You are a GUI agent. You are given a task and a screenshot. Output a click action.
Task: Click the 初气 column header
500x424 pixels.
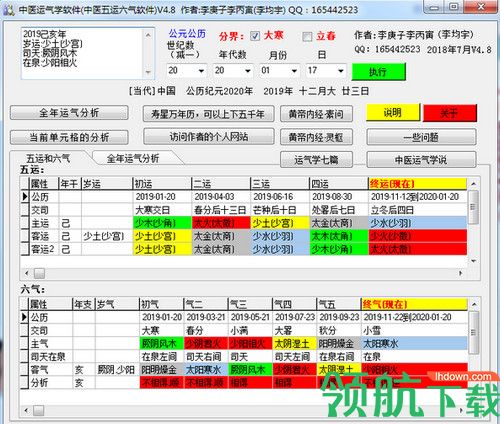tap(161, 304)
